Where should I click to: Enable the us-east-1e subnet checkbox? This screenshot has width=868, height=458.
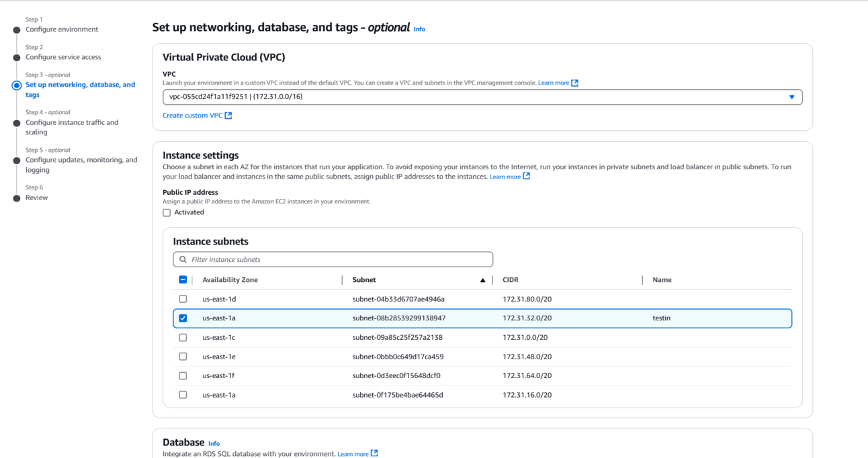tap(183, 357)
